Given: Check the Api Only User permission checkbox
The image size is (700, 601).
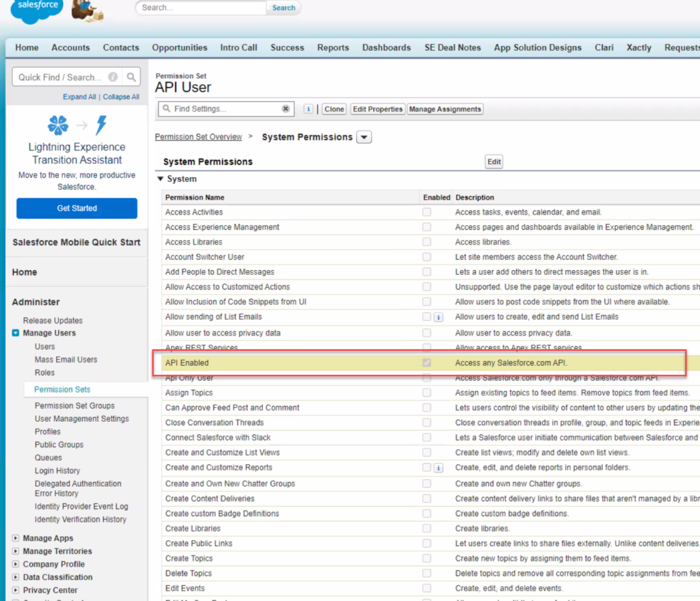Looking at the screenshot, I should [x=427, y=377].
